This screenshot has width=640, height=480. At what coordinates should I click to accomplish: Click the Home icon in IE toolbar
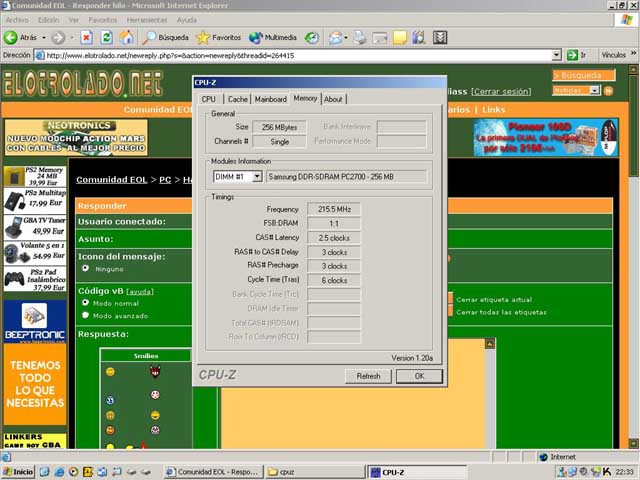(x=126, y=37)
